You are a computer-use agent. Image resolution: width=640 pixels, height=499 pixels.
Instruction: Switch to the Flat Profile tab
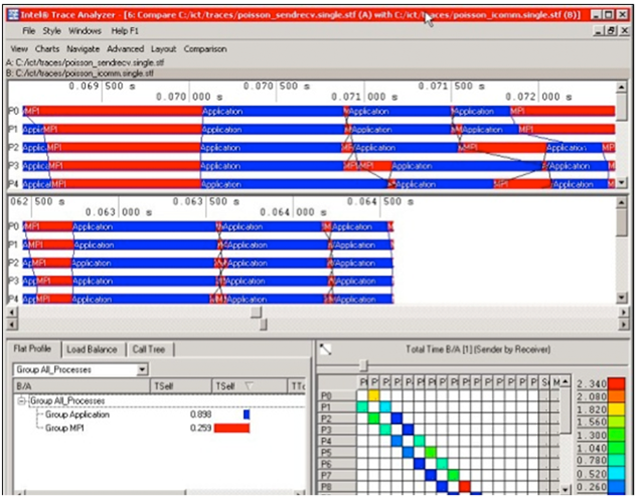[x=33, y=349]
